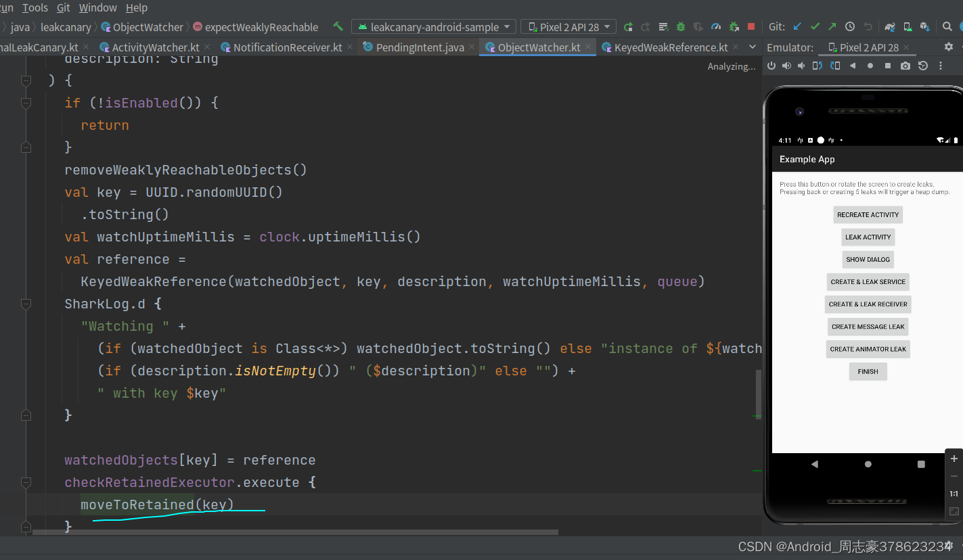Click the emulator Rotate Left icon
Screen dimensions: 963x560
click(x=818, y=66)
